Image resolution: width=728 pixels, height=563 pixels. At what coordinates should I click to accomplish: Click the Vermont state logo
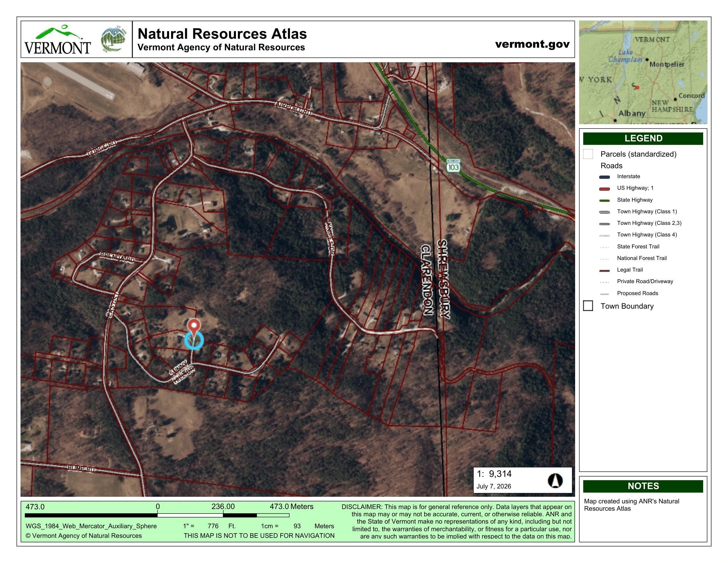click(x=58, y=39)
